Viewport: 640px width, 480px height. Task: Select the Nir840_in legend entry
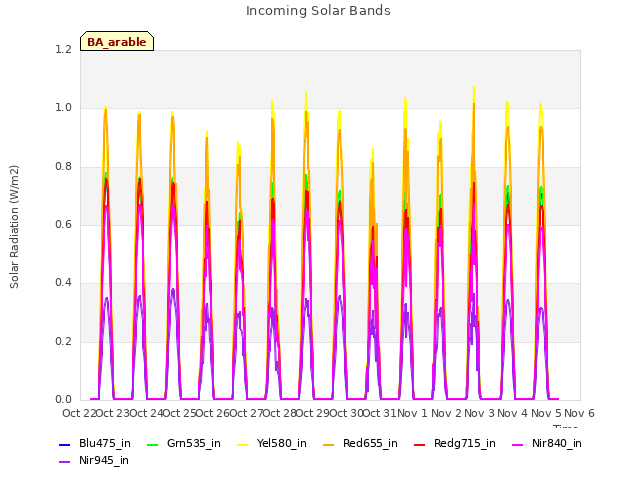pos(547,443)
